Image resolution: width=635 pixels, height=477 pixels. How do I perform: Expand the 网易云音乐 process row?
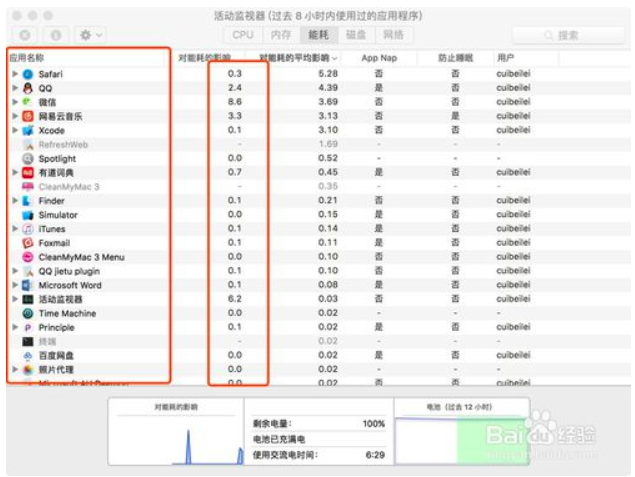15,116
